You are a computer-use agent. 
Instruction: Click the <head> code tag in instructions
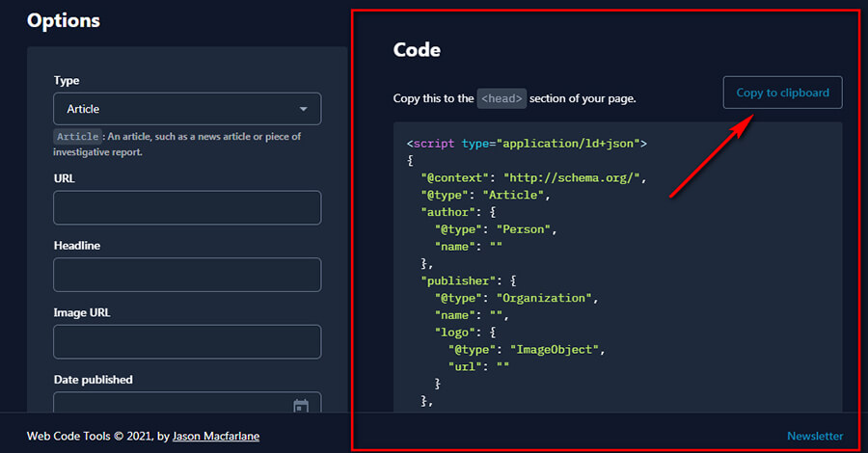(x=502, y=98)
